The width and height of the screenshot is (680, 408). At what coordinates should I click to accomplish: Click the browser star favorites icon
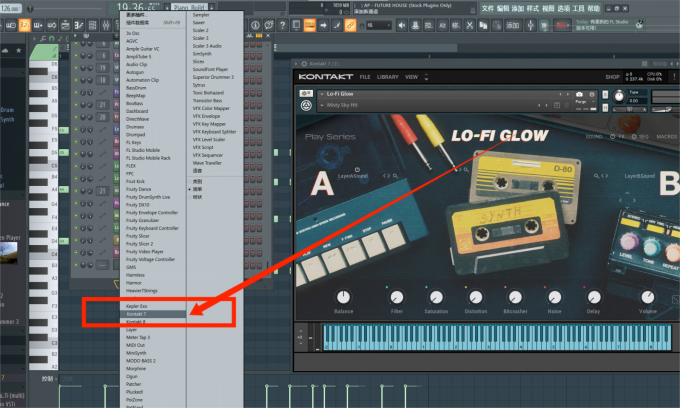(x=19, y=51)
